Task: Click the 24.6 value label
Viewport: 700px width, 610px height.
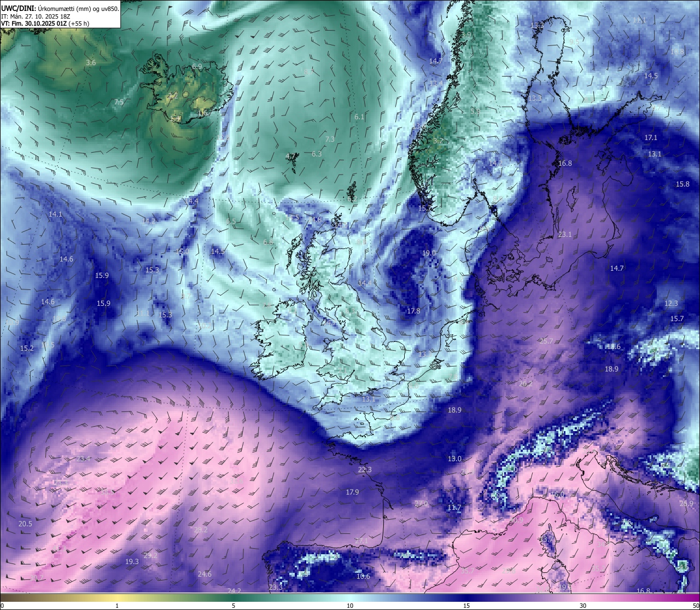Action: 205,574
